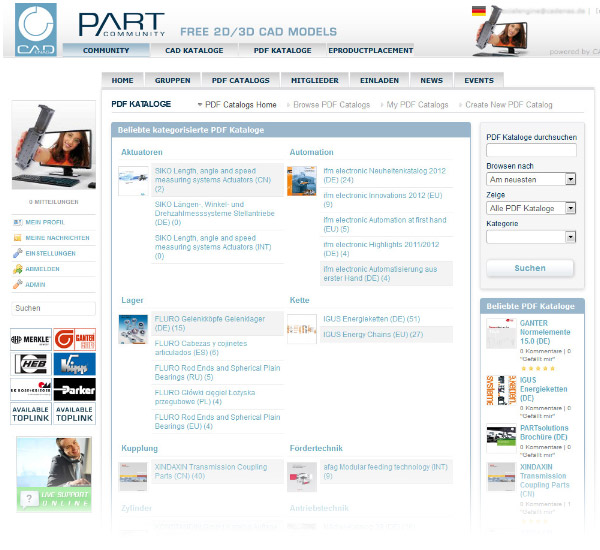
Task: Open the ifm electronic catalog thumbnail
Action: pos(302,181)
